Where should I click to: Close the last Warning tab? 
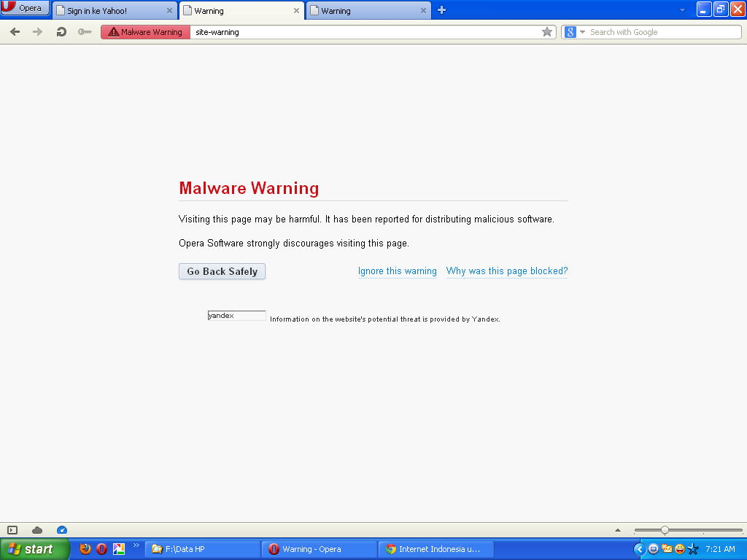[x=423, y=10]
